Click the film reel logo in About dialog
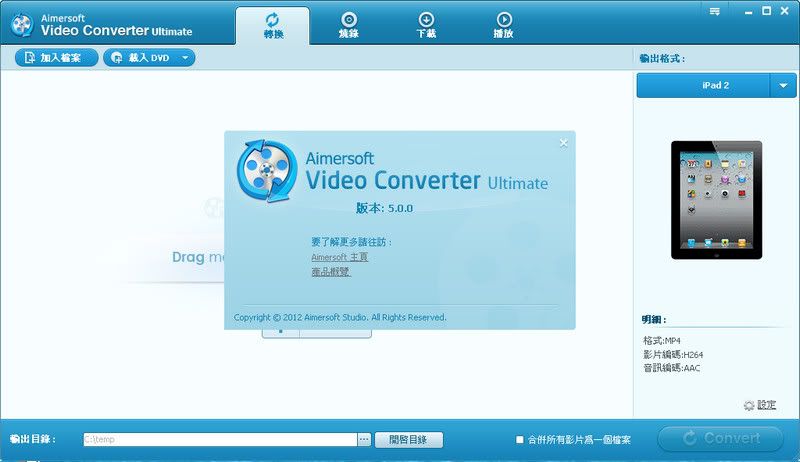This screenshot has width=800, height=462. pyautogui.click(x=267, y=171)
